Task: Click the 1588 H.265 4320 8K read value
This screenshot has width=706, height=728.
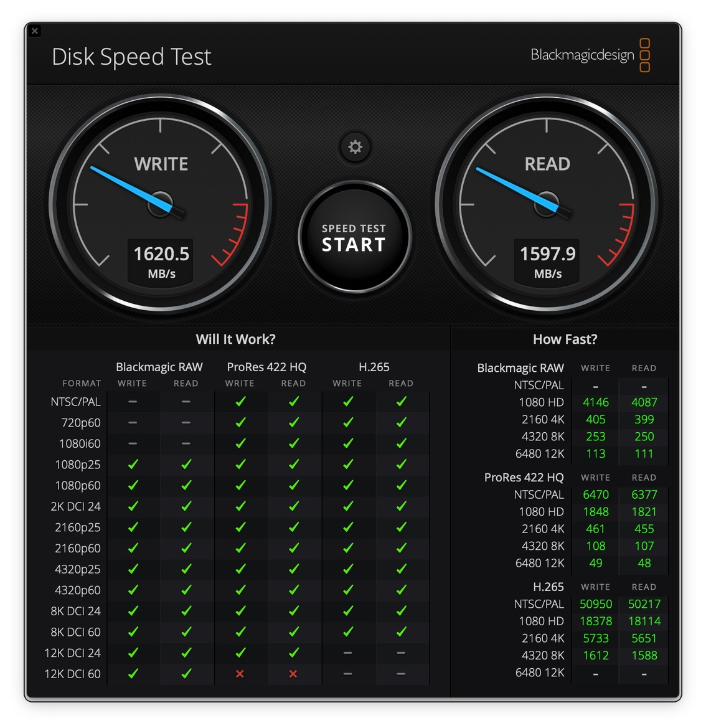Action: 644,656
